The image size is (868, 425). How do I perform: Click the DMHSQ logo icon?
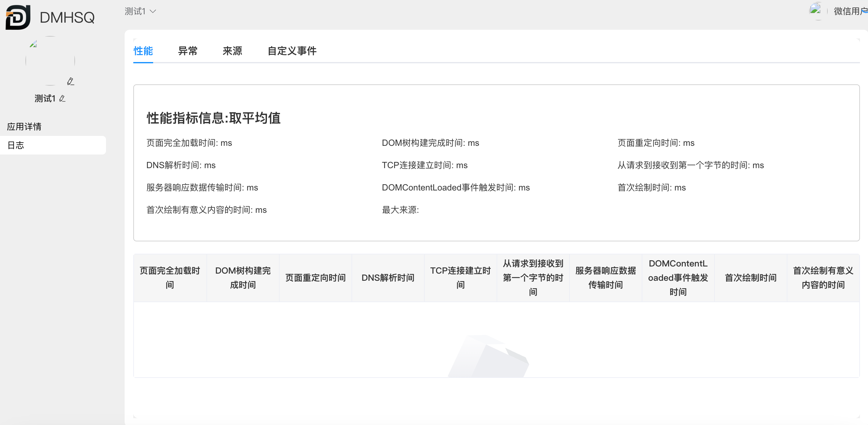point(18,17)
